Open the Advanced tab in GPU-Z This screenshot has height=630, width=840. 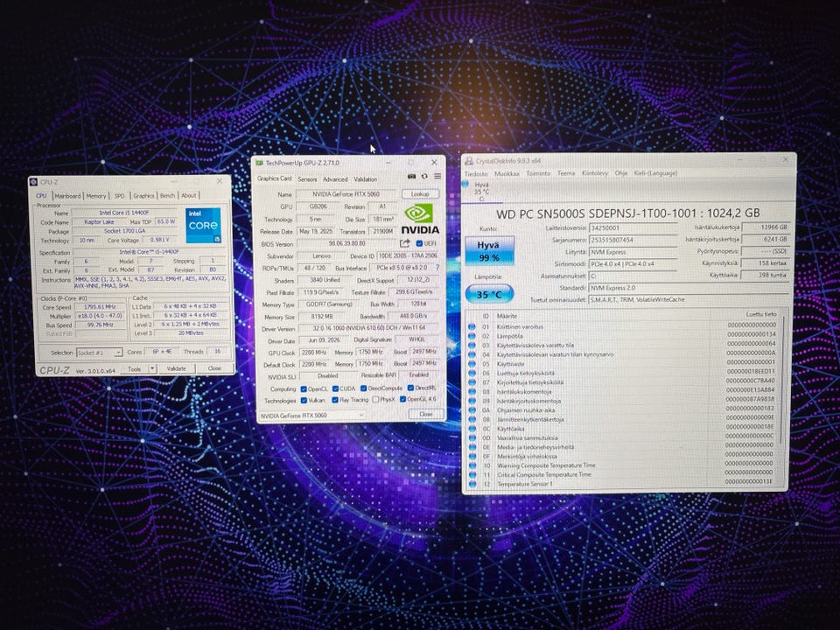[335, 179]
